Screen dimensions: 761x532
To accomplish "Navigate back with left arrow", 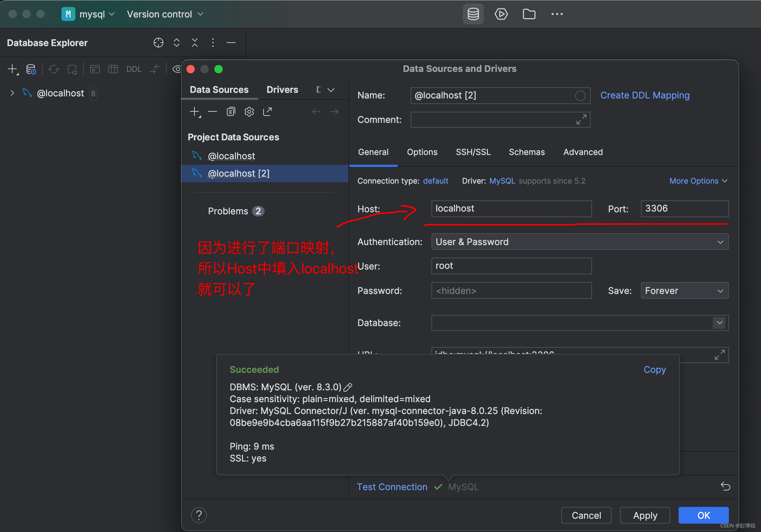I will click(x=316, y=112).
